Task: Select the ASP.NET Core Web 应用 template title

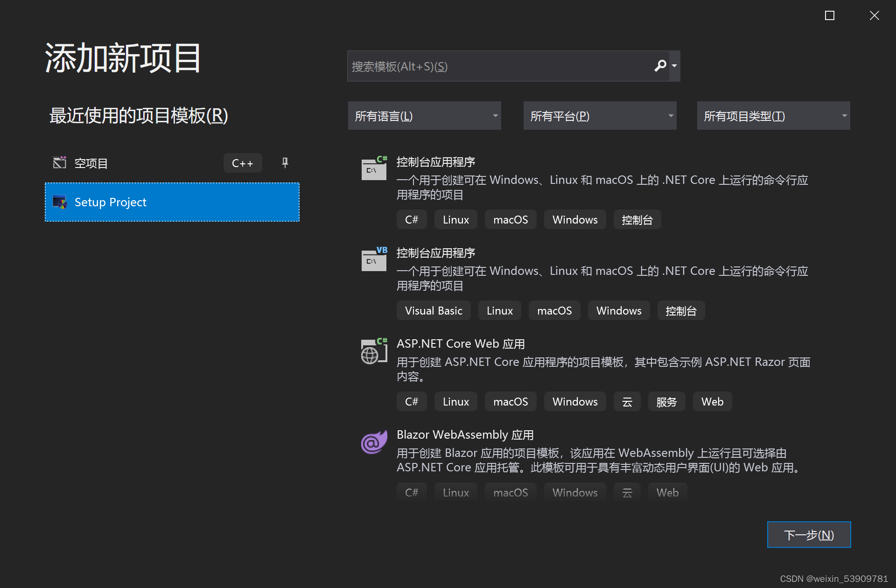Action: point(460,343)
